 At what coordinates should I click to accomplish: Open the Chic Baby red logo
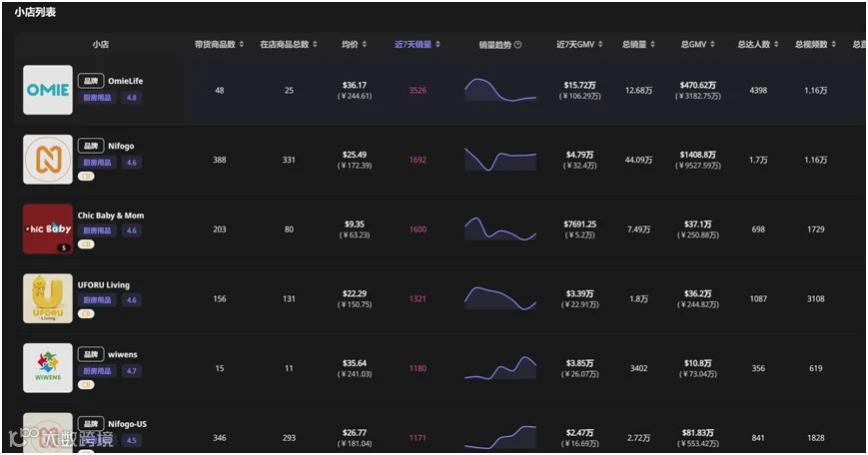click(x=48, y=228)
